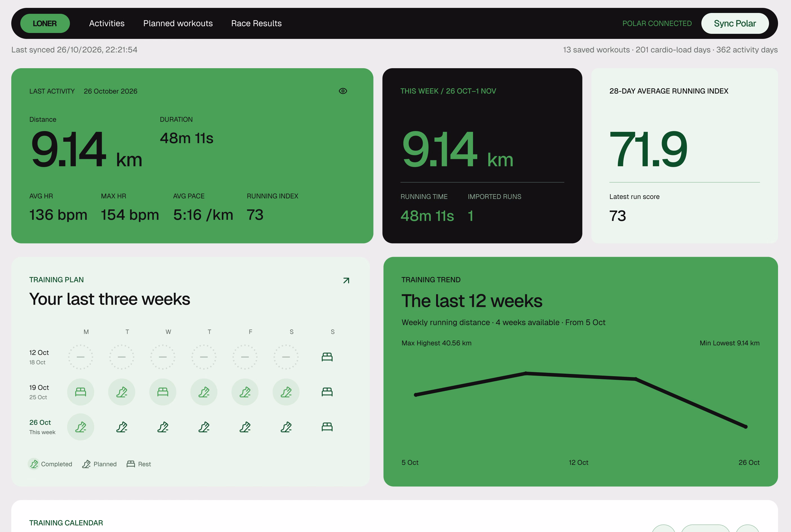
Task: Click Wednesday planned run in 26 Oct week
Action: pos(163,427)
